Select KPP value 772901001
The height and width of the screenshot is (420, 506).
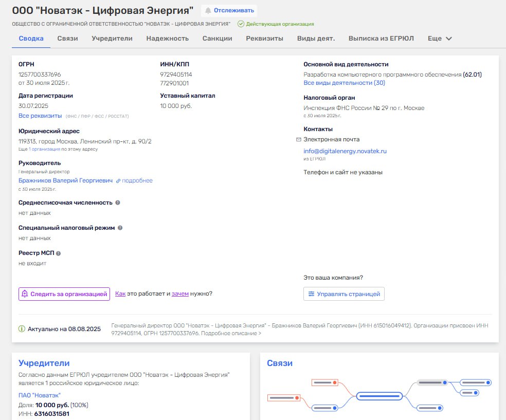coord(174,83)
